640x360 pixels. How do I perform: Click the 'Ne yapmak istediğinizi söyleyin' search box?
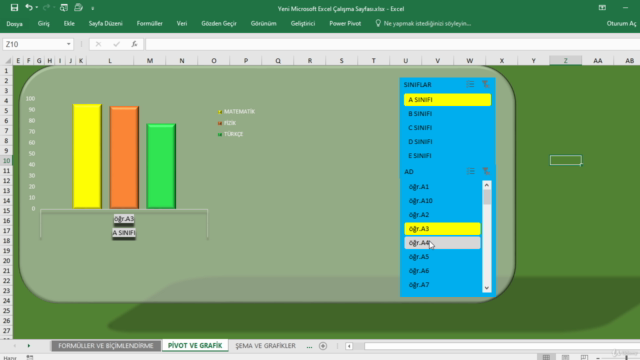[x=423, y=24]
